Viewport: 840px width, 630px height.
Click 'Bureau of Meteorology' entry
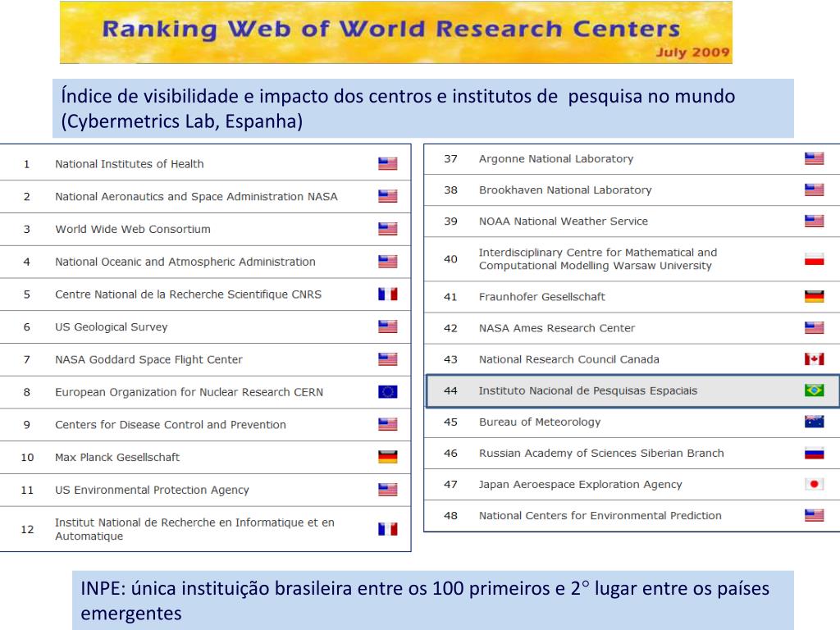point(540,422)
